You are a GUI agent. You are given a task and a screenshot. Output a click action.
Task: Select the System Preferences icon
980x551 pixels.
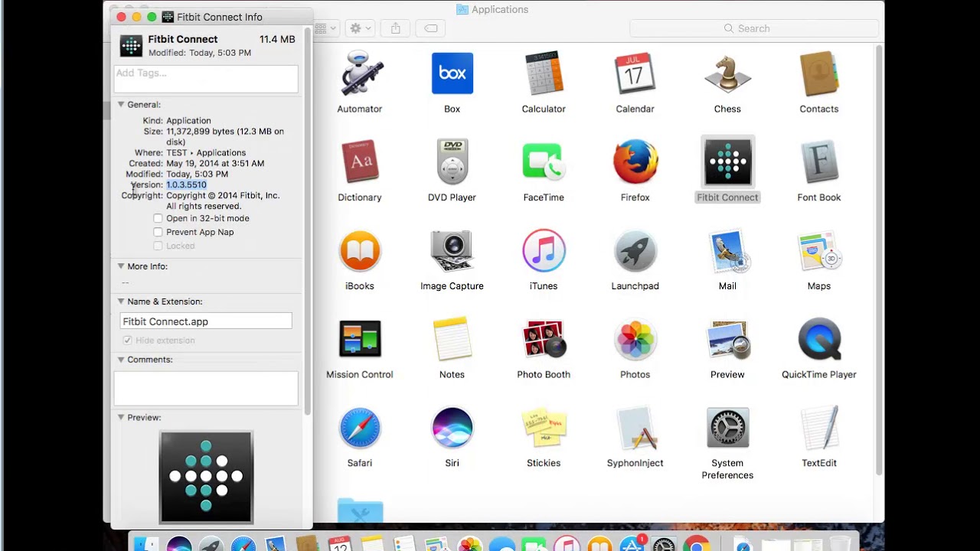point(727,428)
